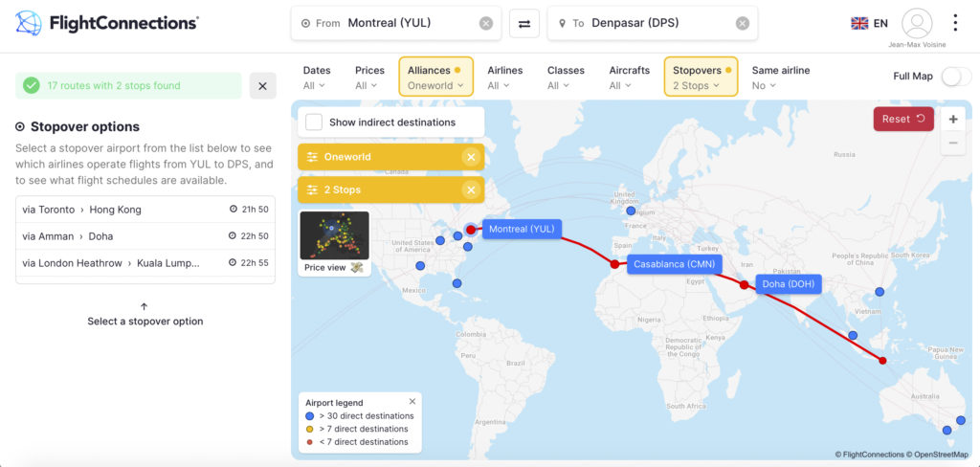Close the airport legend panel

[412, 401]
